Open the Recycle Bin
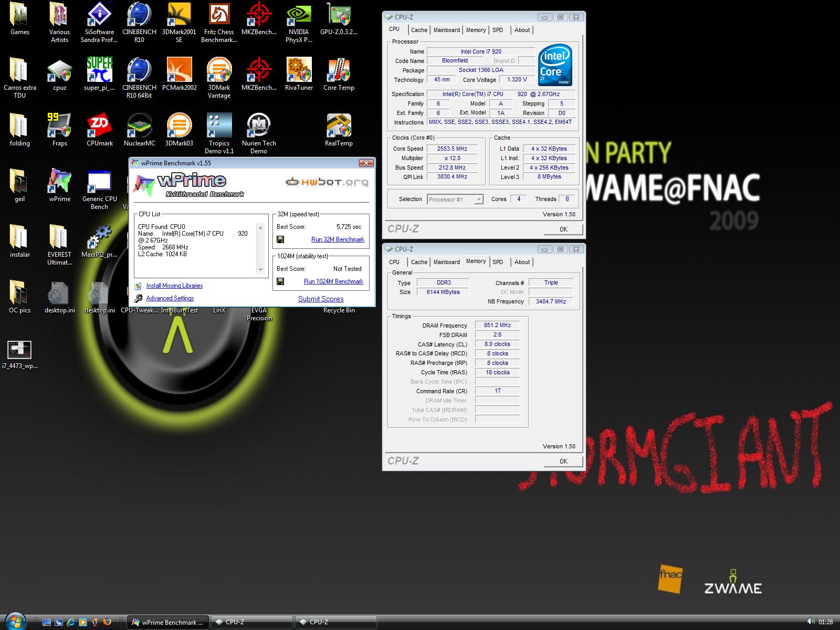 [339, 310]
